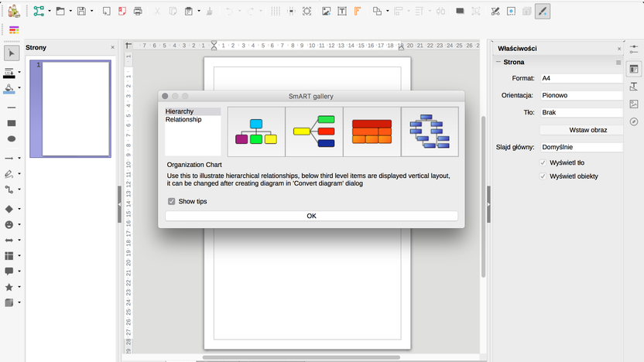Open the line color dropdown arrow
This screenshot has height=362, width=644.
point(19,72)
